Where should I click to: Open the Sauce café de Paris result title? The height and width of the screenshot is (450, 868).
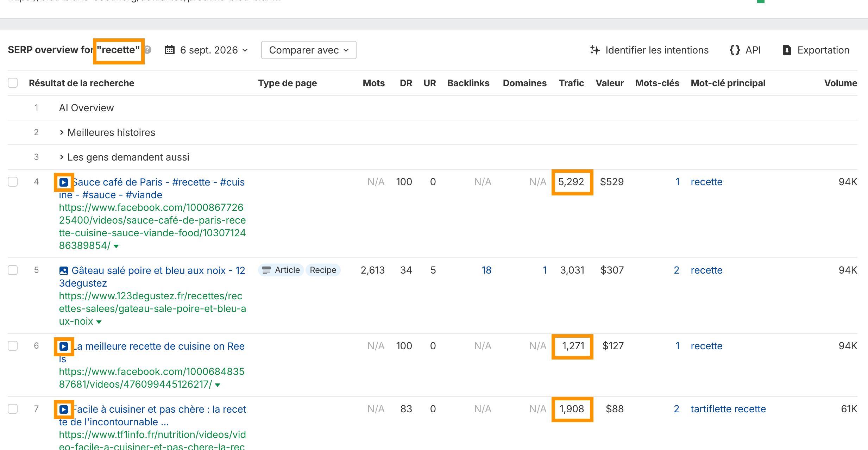click(152, 188)
